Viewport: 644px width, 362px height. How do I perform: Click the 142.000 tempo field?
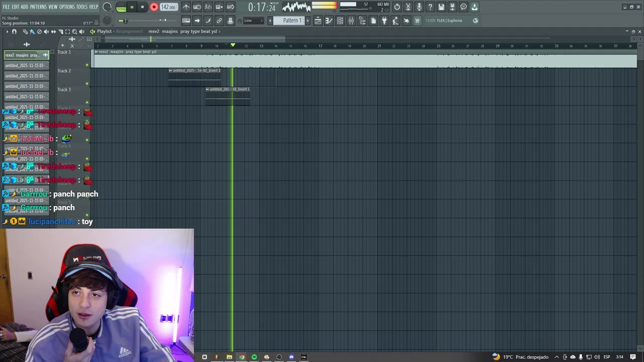coord(169,7)
